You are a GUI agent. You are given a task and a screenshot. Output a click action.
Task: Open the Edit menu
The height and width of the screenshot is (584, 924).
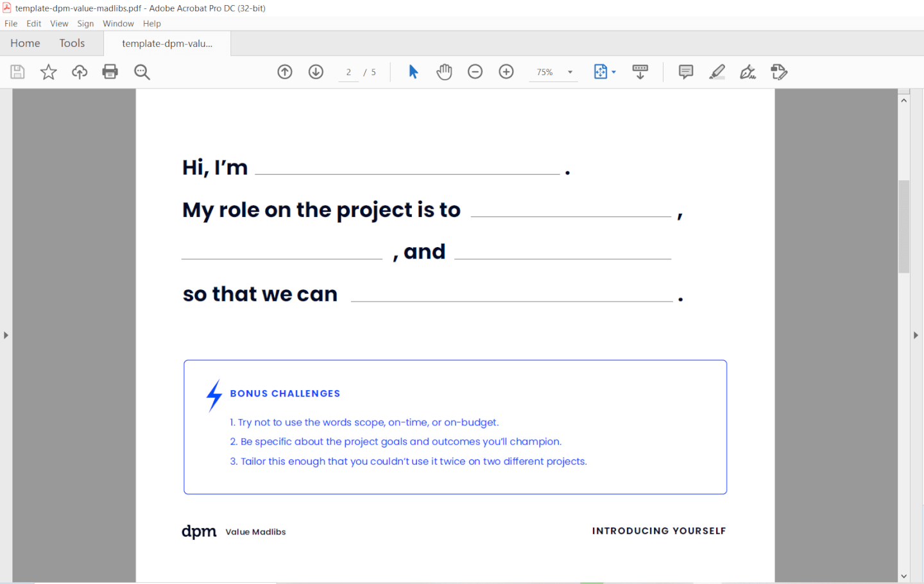tap(34, 24)
